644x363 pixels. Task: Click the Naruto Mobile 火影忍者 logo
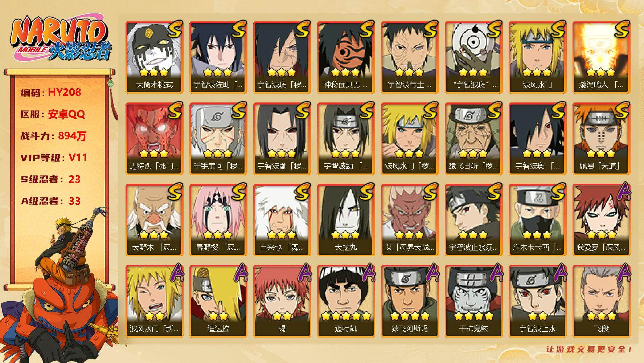[60, 39]
